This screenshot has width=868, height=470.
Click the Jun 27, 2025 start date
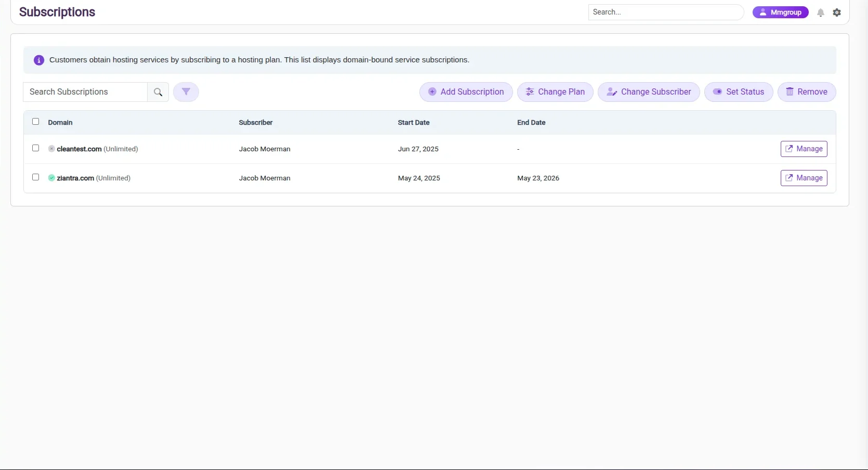(418, 149)
